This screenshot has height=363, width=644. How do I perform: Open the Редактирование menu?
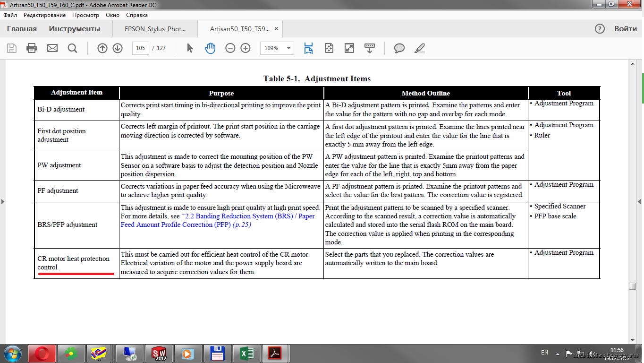click(45, 15)
